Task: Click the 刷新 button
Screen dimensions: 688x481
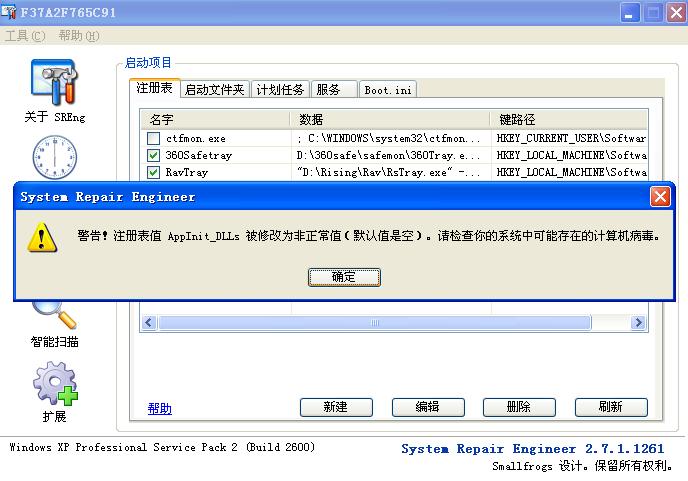Action: [611, 407]
